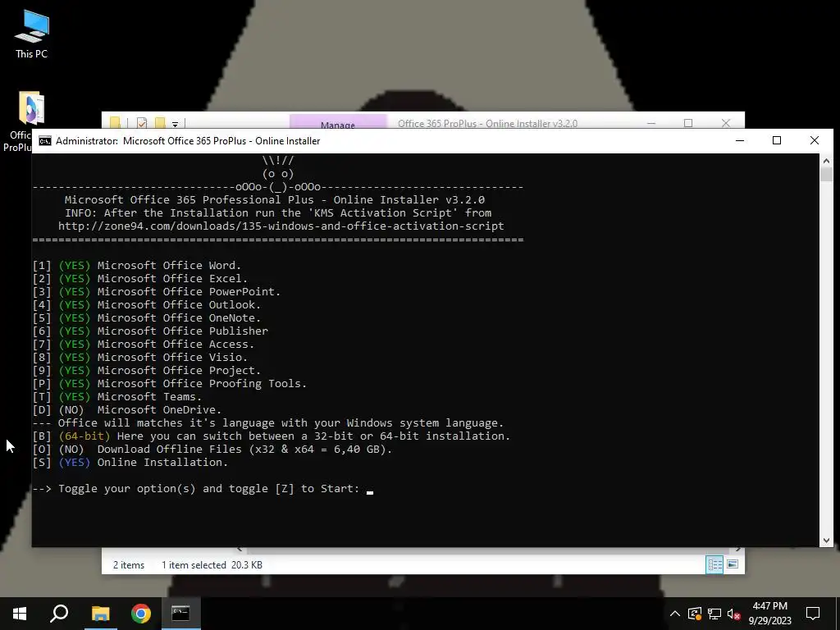Click the 64-bit installation switch line

[x=272, y=436]
